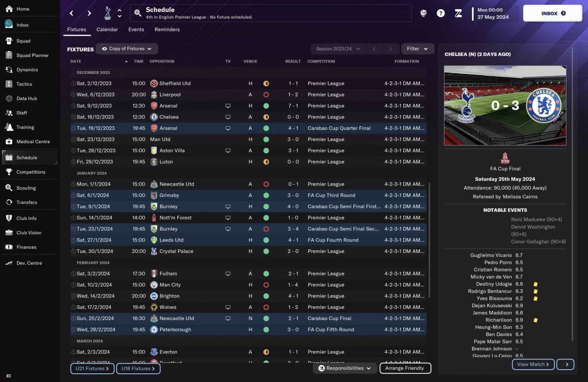Screen dimensions: 588x382
Task: Toggle the check circle for the Aston Villa fixture
Action: [x=73, y=151]
